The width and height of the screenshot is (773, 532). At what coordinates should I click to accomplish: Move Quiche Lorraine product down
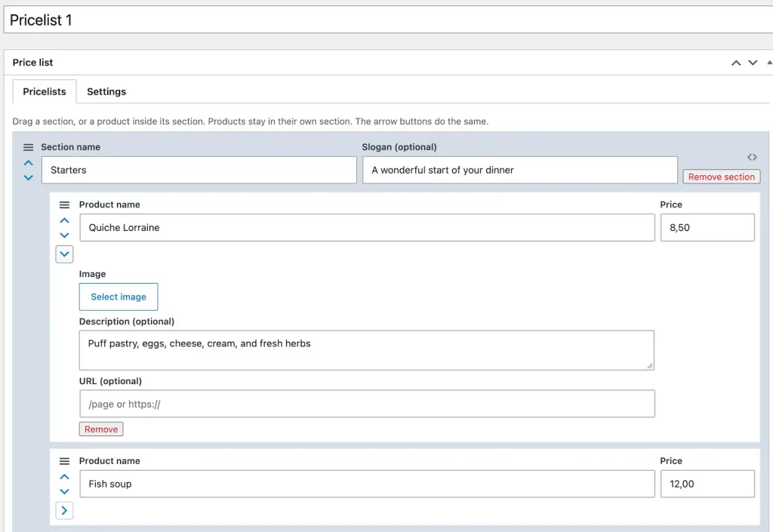(x=64, y=235)
